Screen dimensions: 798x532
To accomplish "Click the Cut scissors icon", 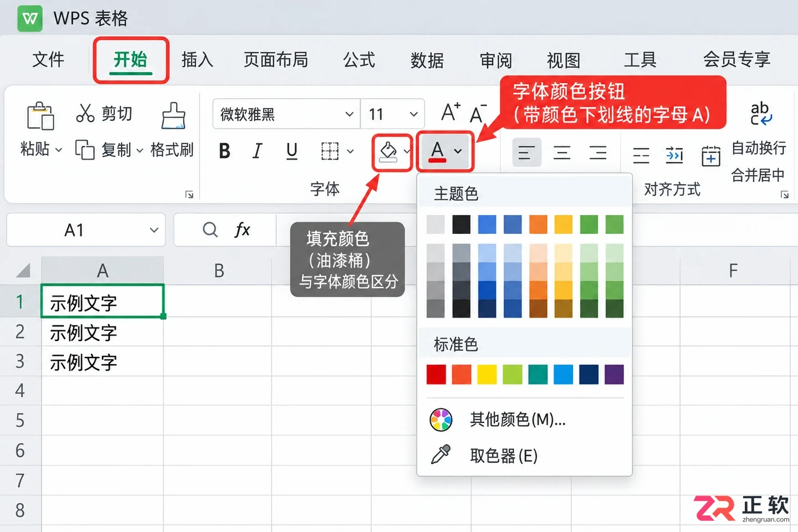I will [85, 113].
